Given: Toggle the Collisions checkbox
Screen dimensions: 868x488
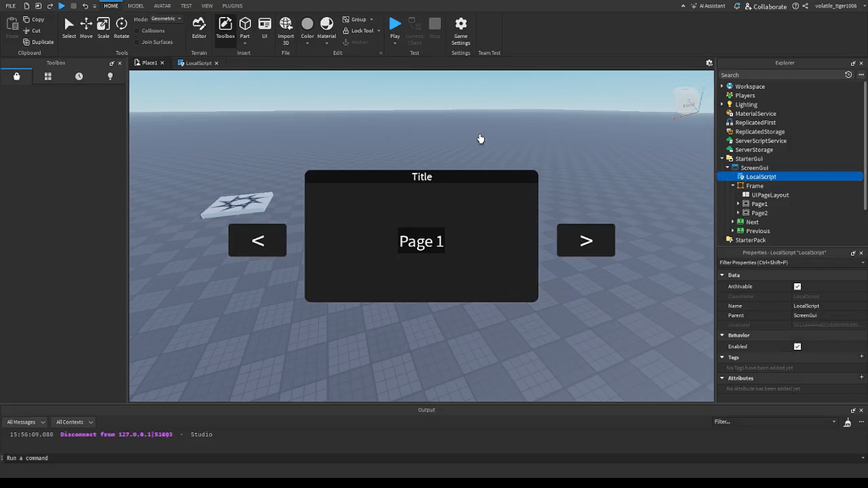Looking at the screenshot, I should [x=136, y=31].
